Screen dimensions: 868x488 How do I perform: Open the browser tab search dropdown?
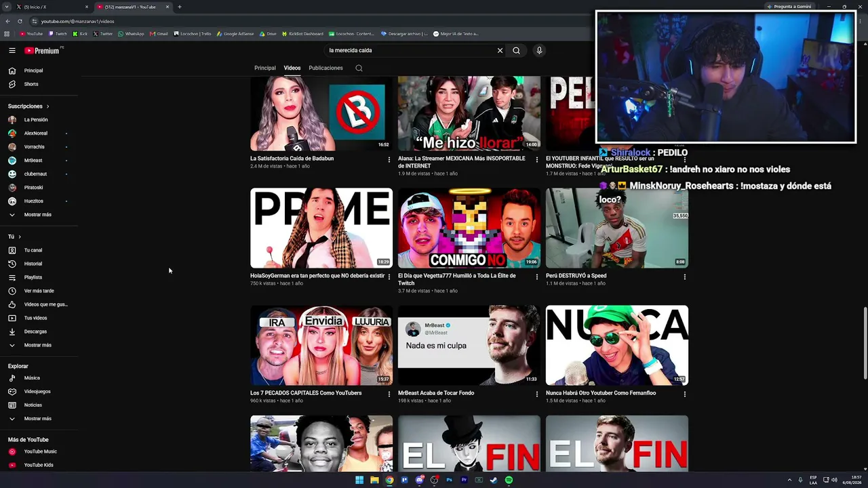7,7
